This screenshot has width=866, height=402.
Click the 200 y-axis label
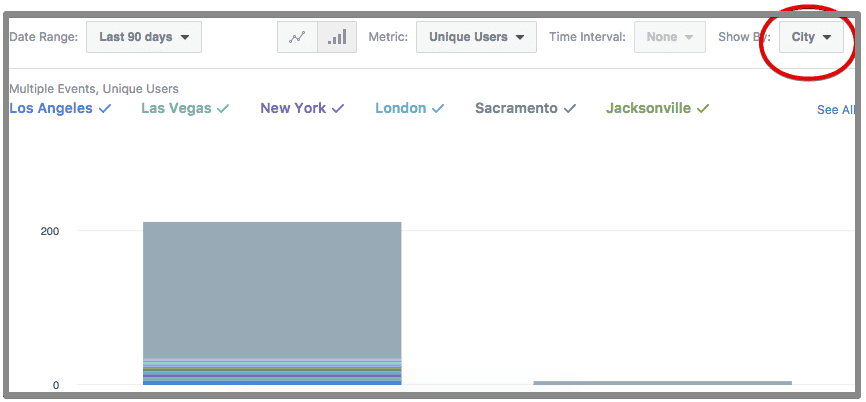click(x=49, y=231)
